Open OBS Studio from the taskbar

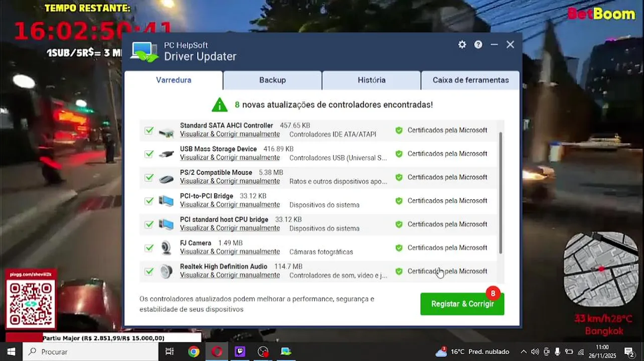[x=263, y=351]
